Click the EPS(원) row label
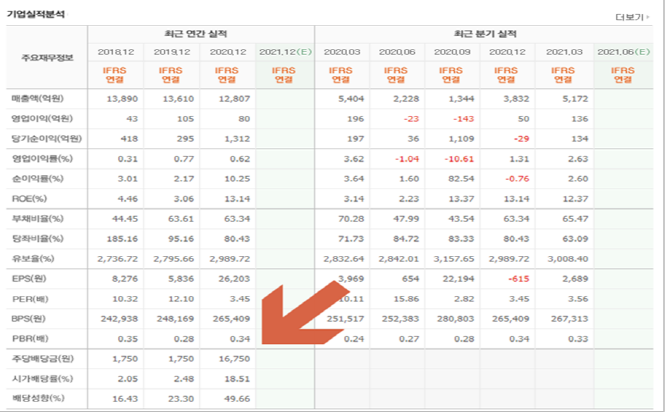This screenshot has width=665, height=412. point(29,279)
